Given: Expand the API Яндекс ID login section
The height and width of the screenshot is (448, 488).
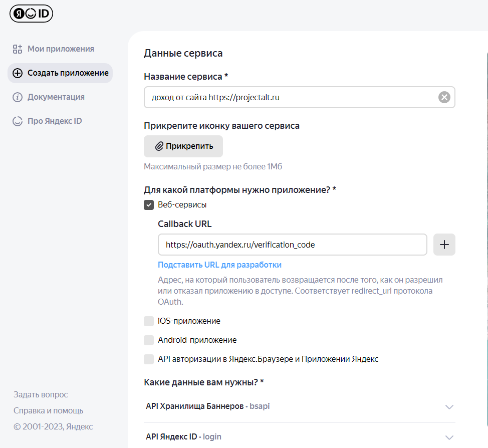Looking at the screenshot, I should point(449,437).
